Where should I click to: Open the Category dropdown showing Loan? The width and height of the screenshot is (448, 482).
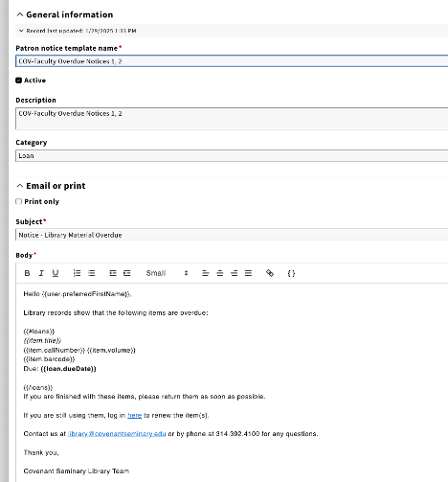pyautogui.click(x=232, y=156)
